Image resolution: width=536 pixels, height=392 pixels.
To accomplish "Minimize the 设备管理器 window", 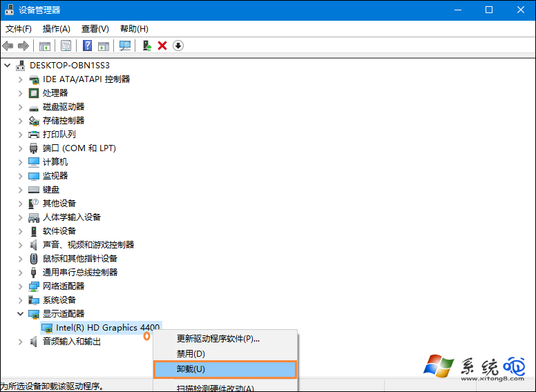I will point(458,10).
